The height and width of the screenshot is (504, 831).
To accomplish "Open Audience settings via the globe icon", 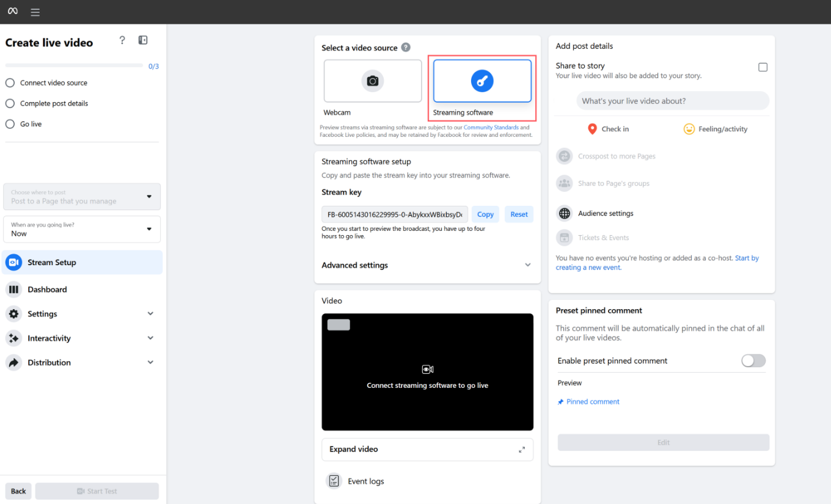I will pyautogui.click(x=564, y=213).
